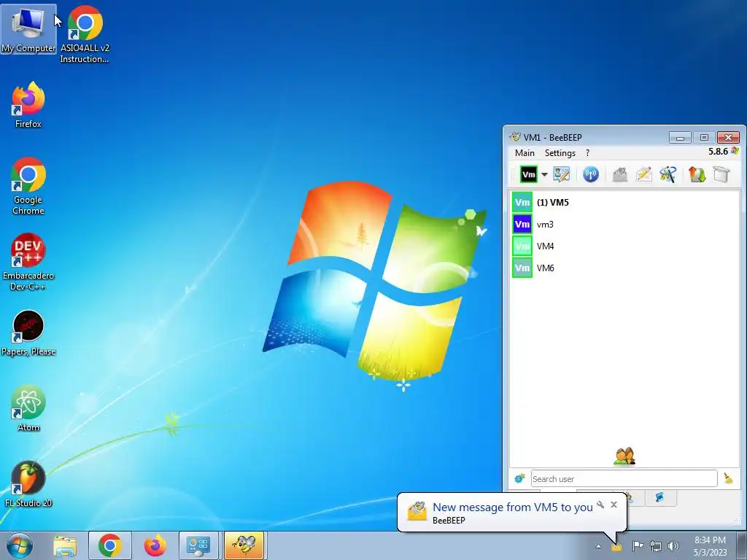Image resolution: width=747 pixels, height=560 pixels.
Task: Open Firefox from the taskbar
Action: (x=155, y=545)
